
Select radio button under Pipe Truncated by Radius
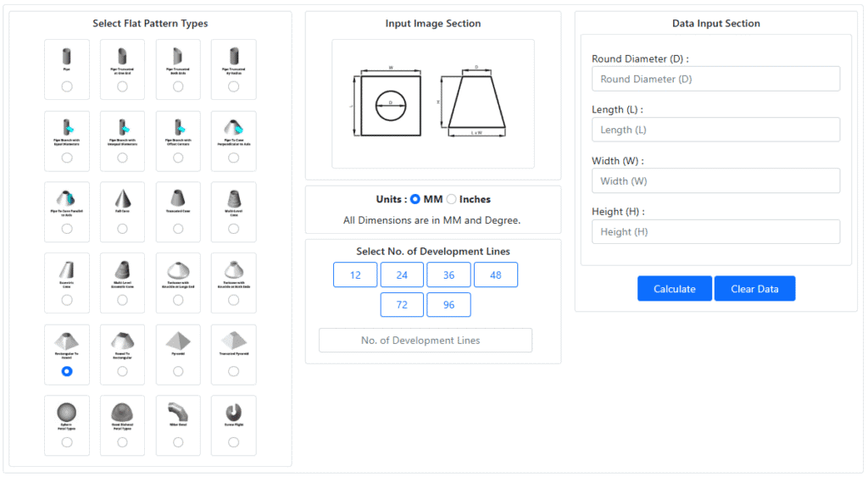click(234, 86)
